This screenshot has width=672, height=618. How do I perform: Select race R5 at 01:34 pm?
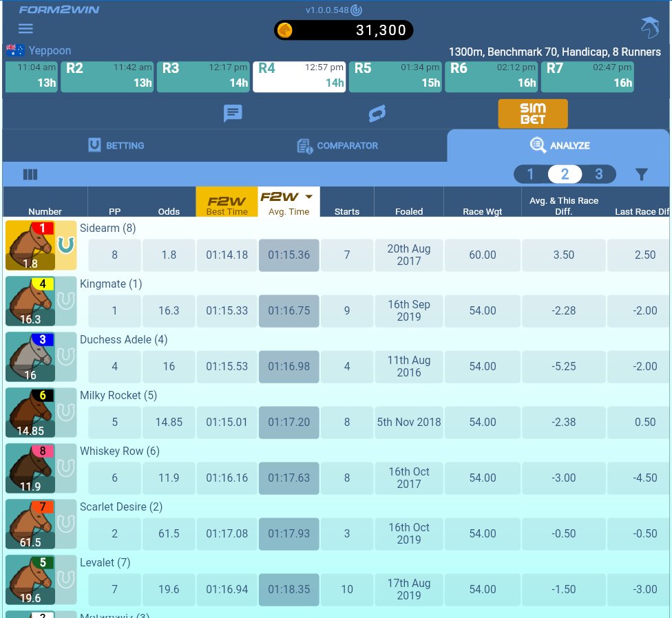click(395, 76)
